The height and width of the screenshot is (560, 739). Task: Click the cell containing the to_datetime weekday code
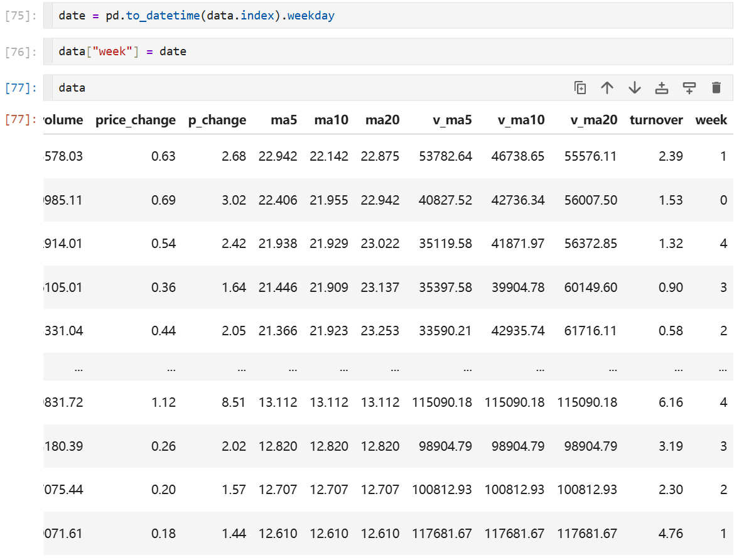click(x=392, y=16)
